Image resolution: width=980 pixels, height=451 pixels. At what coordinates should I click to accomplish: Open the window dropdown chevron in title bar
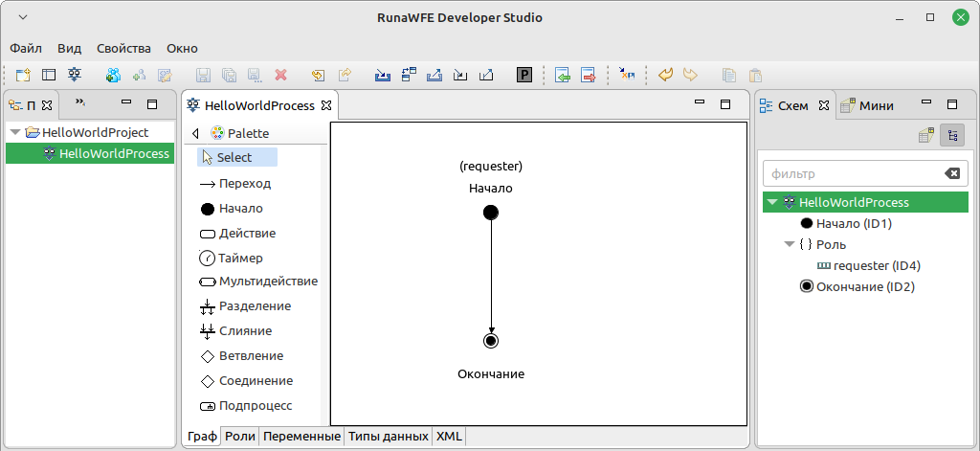(x=23, y=17)
